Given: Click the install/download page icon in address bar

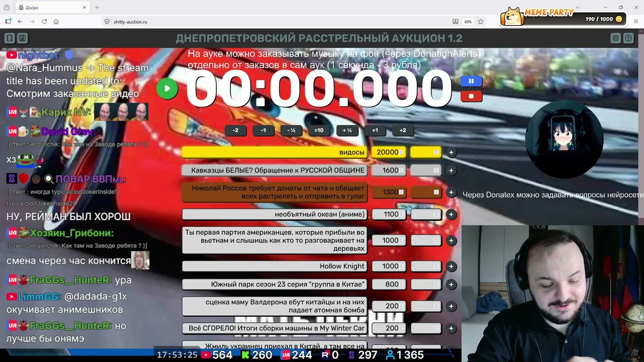Looking at the screenshot, I should 455,22.
